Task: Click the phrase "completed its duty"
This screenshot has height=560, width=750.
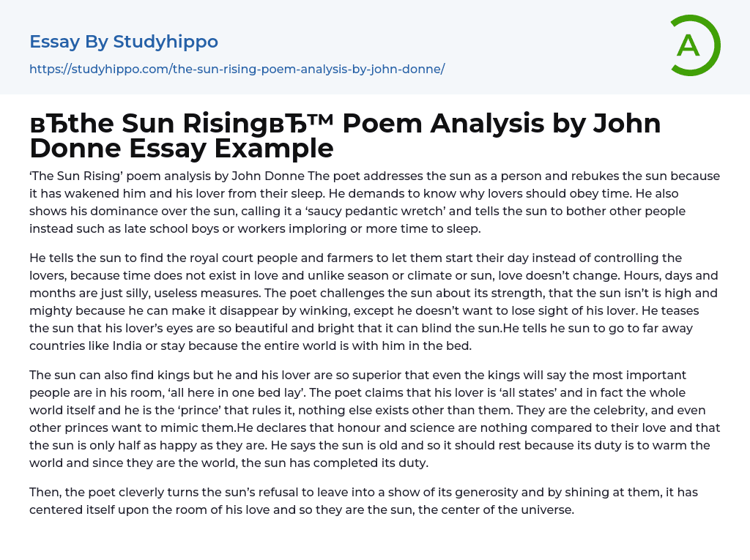Action: (374, 463)
